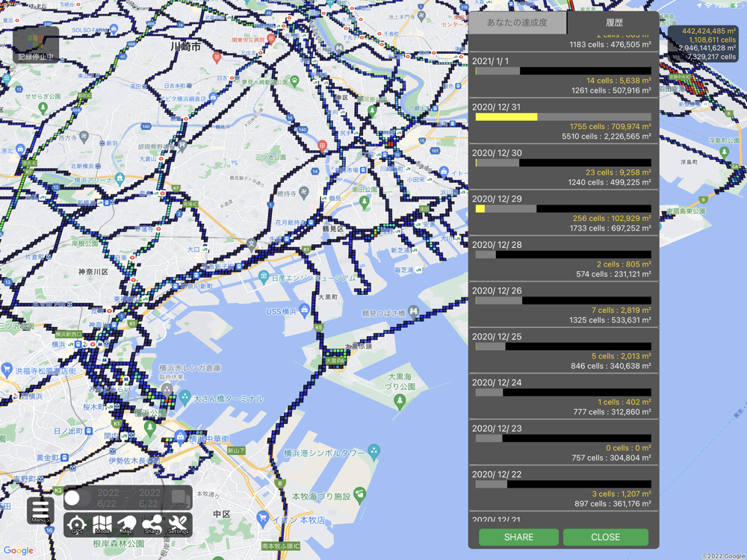Click the 5510 cells : 2,226,565 m² value
Image resolution: width=747 pixels, height=560 pixels.
point(607,137)
